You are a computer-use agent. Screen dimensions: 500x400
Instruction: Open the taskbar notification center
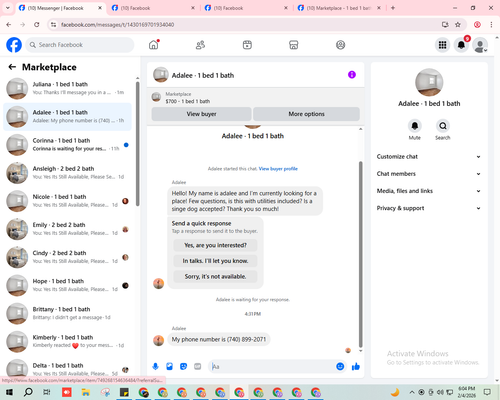[487, 392]
